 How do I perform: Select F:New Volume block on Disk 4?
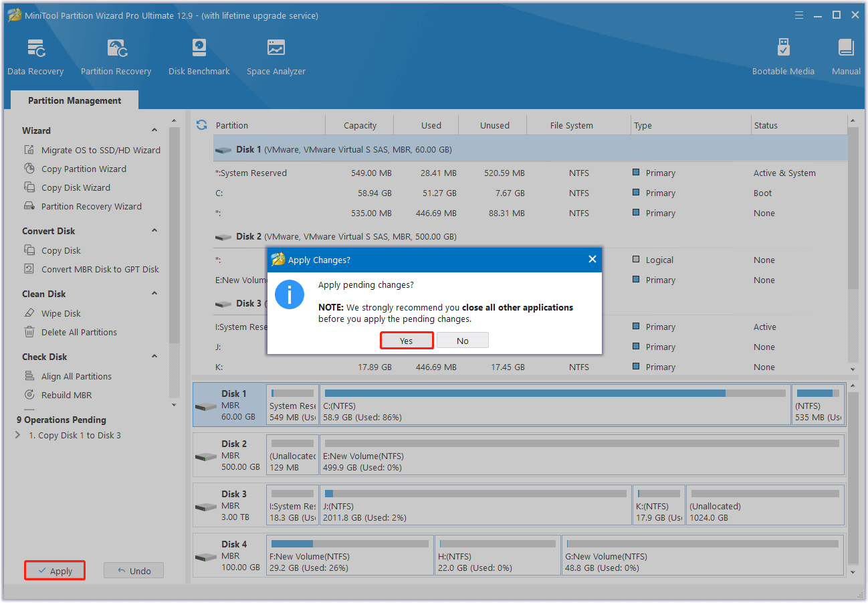pyautogui.click(x=350, y=555)
